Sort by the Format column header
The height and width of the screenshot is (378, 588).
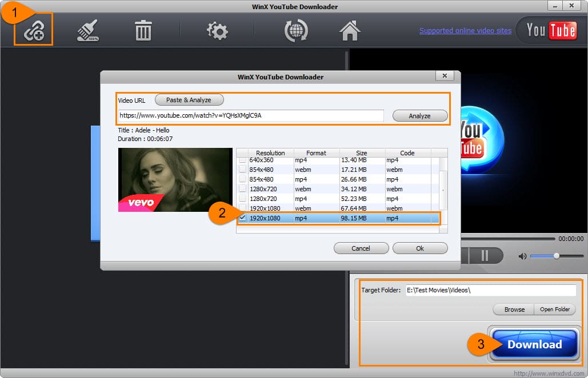[316, 153]
